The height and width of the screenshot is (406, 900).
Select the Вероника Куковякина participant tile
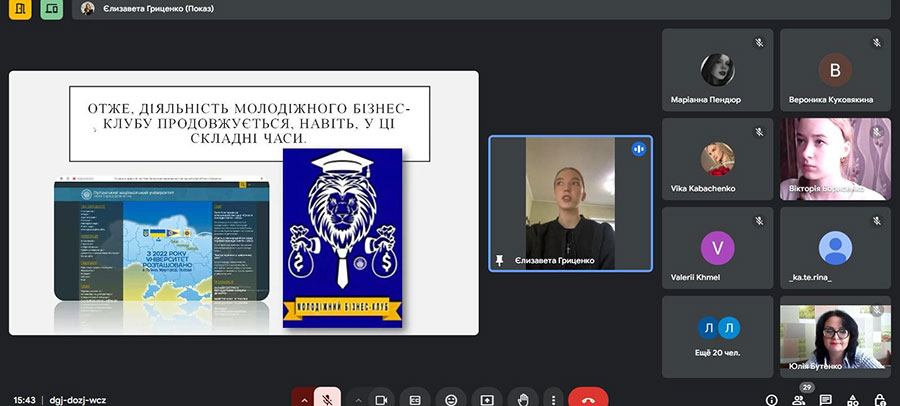835,69
